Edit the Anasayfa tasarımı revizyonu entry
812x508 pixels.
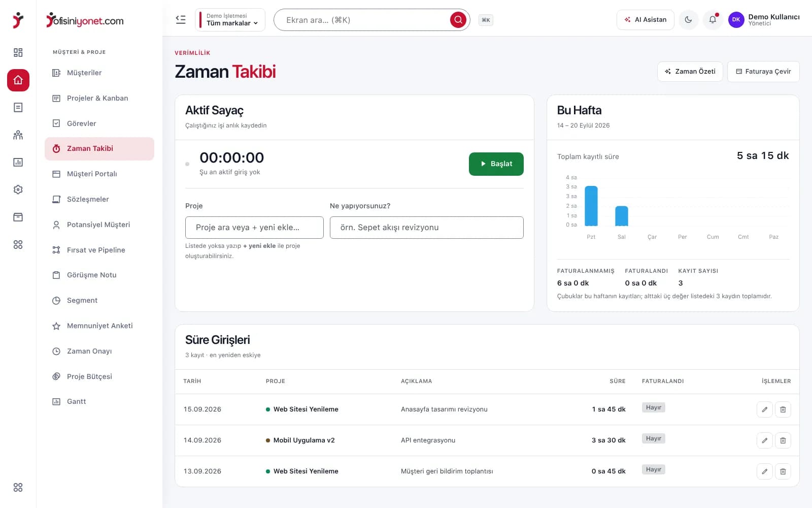coord(764,409)
